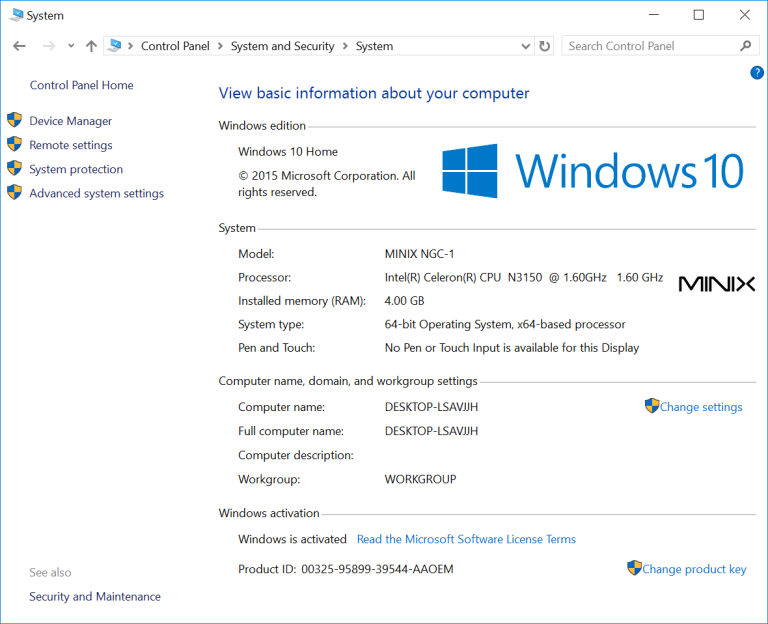Open recent locations dropdown arrow
This screenshot has height=624, width=768.
coord(71,46)
